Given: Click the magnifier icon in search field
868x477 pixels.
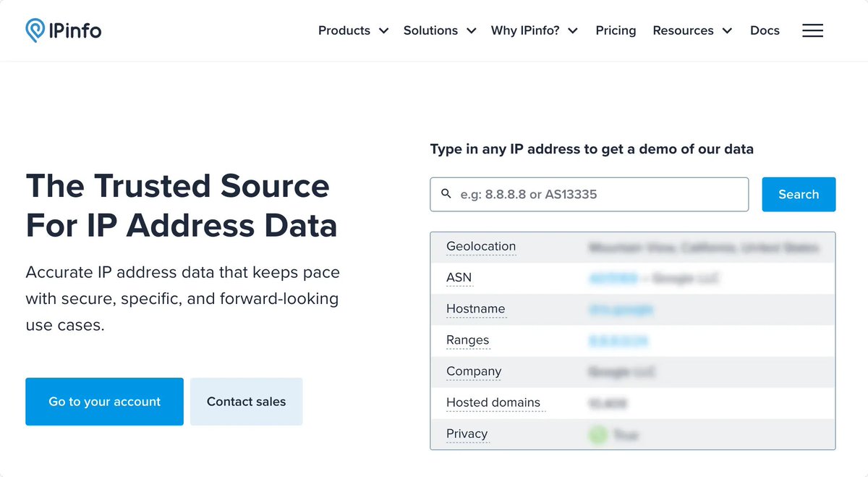Looking at the screenshot, I should click(x=446, y=194).
